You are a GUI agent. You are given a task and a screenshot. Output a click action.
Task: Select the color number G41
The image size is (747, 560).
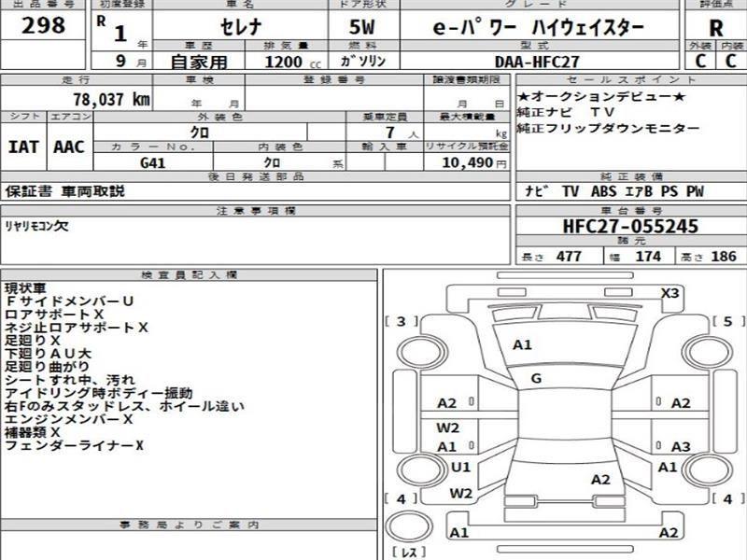click(153, 163)
